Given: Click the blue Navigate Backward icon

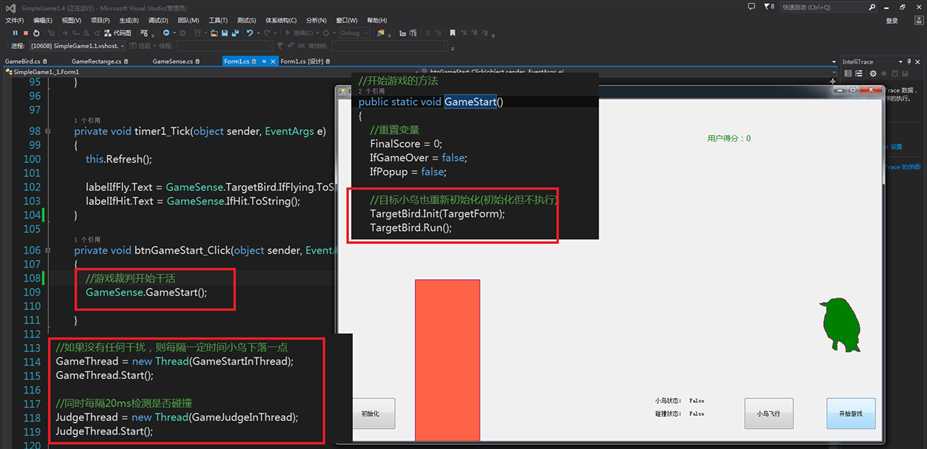Looking at the screenshot, I should coord(166,33).
